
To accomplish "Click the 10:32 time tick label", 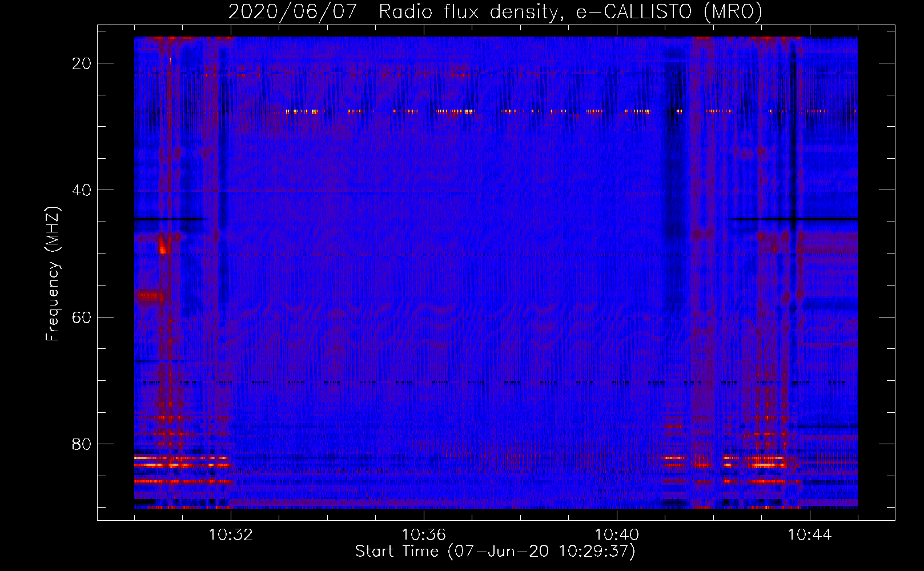I will point(231,535).
